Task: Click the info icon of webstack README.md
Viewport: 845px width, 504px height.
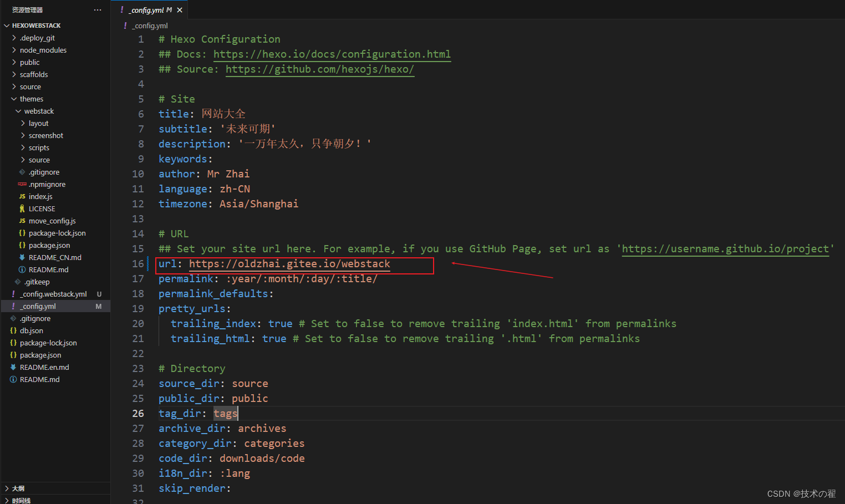Action: point(22,269)
